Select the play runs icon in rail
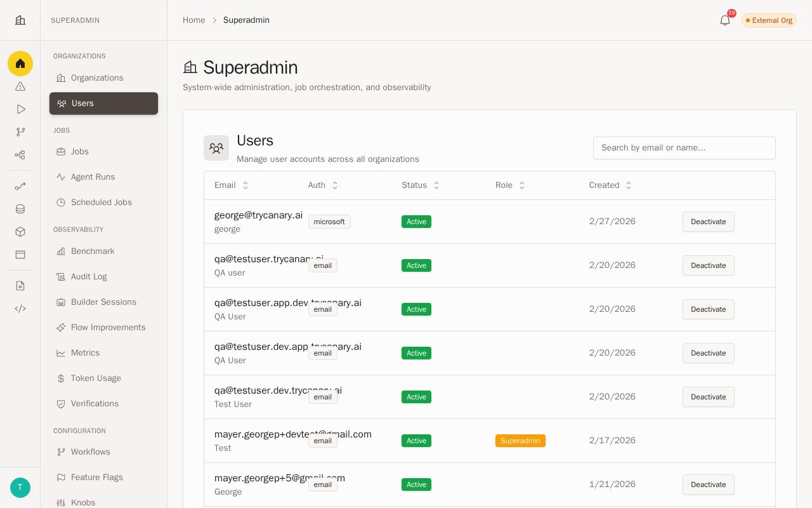 pos(20,109)
